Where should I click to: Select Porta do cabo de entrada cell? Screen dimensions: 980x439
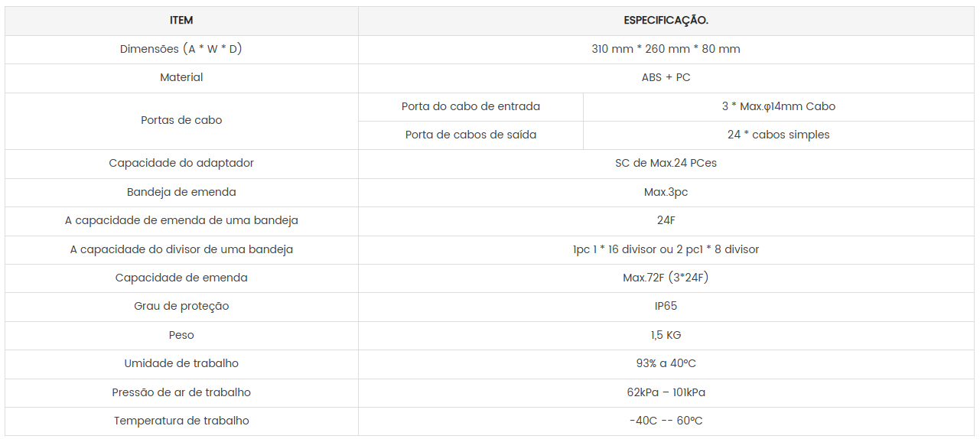coord(470,106)
